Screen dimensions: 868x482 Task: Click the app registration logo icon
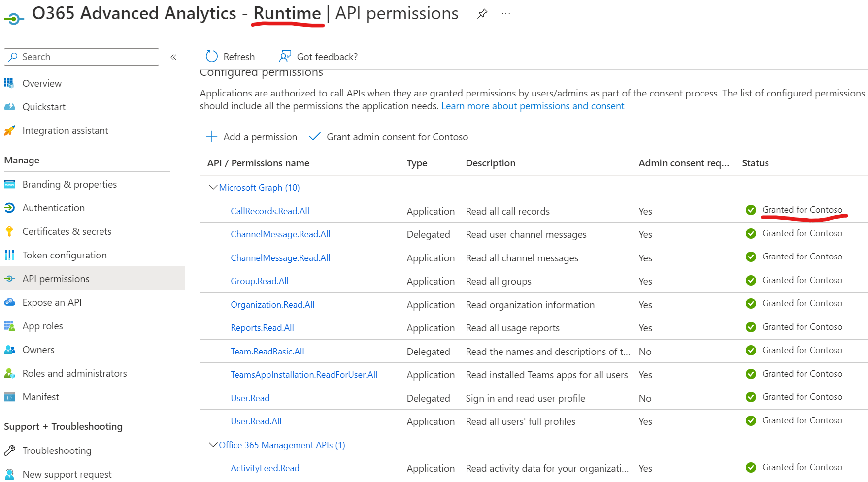pos(14,19)
